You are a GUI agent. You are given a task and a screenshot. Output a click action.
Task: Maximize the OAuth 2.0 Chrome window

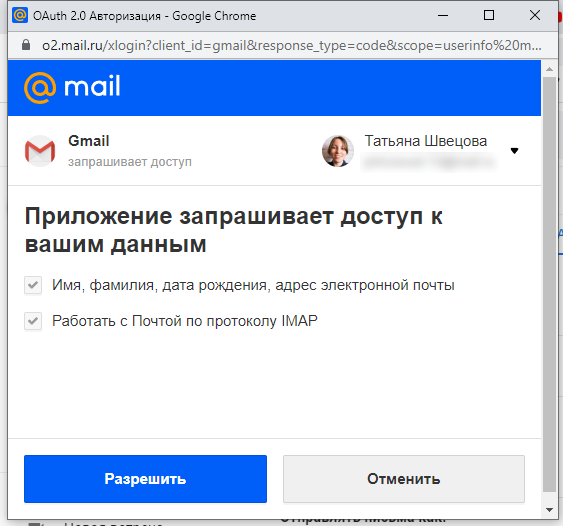coord(489,15)
